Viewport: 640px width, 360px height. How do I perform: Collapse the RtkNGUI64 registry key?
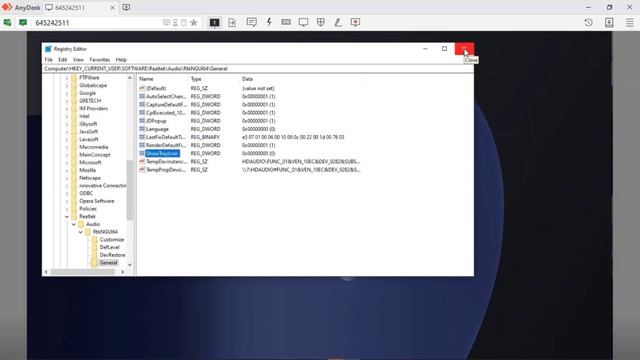pyautogui.click(x=81, y=232)
